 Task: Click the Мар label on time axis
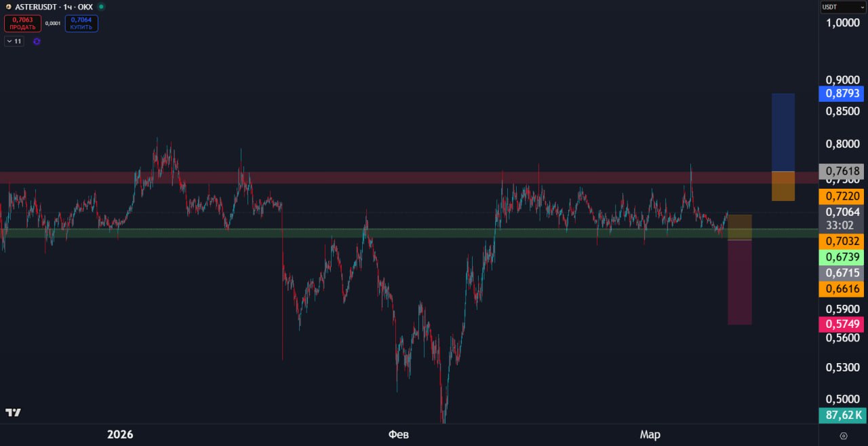650,434
